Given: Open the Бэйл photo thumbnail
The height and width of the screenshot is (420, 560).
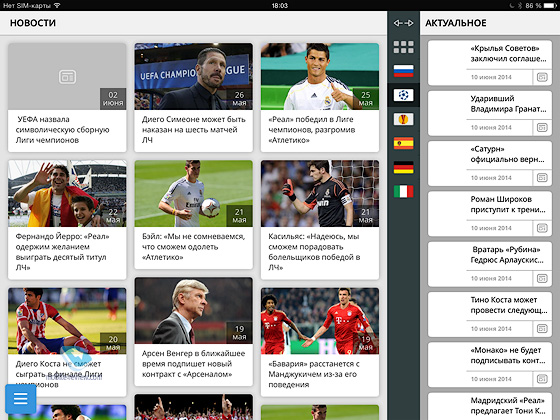Looking at the screenshot, I should pos(194,194).
